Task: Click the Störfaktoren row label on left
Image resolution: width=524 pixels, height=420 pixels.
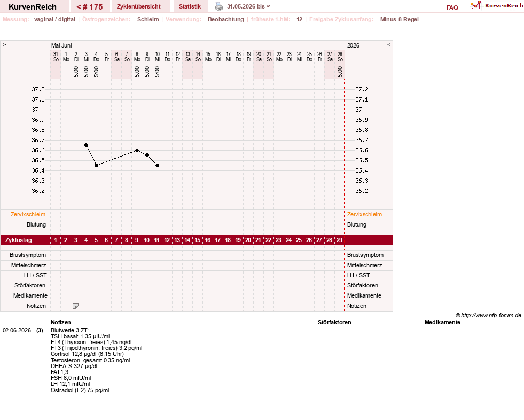Action: click(30, 285)
